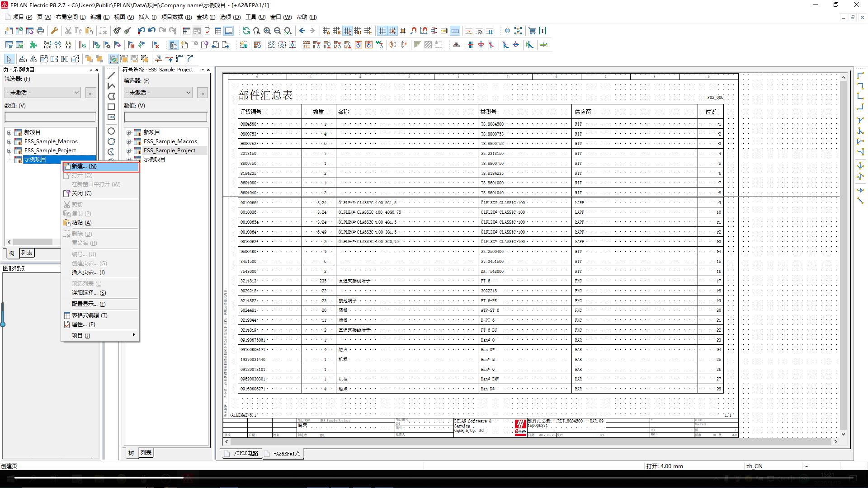Viewport: 868px width, 488px height.
Task: Click the shopping cart icon
Action: (x=532, y=31)
